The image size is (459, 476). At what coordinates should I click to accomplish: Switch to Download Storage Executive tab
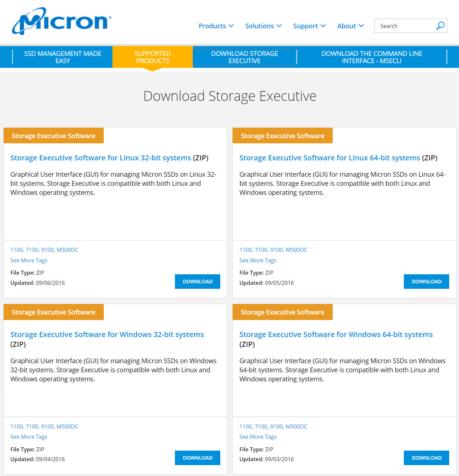[245, 57]
